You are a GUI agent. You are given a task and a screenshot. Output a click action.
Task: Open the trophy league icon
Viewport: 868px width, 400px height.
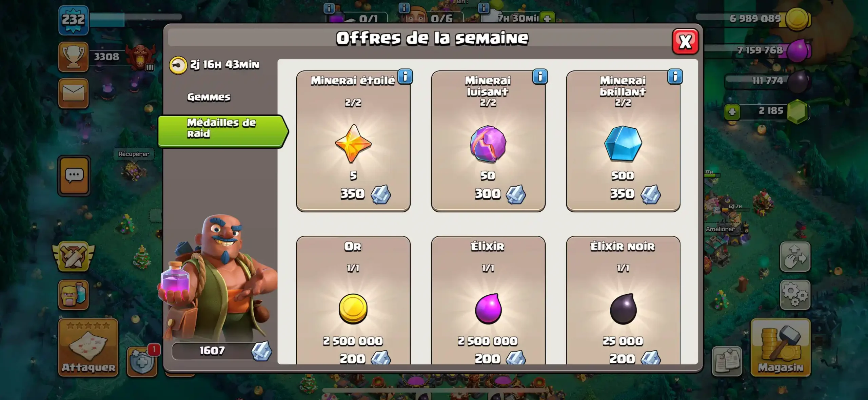click(x=73, y=57)
